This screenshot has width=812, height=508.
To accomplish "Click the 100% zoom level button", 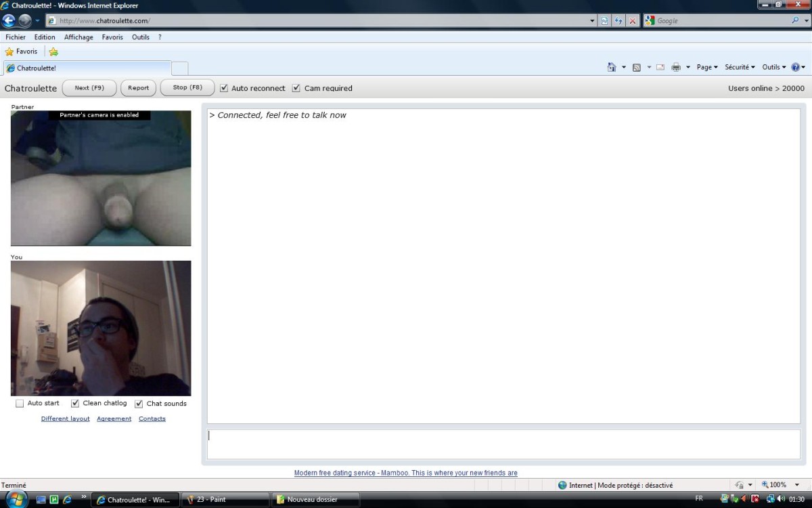I will [774, 485].
